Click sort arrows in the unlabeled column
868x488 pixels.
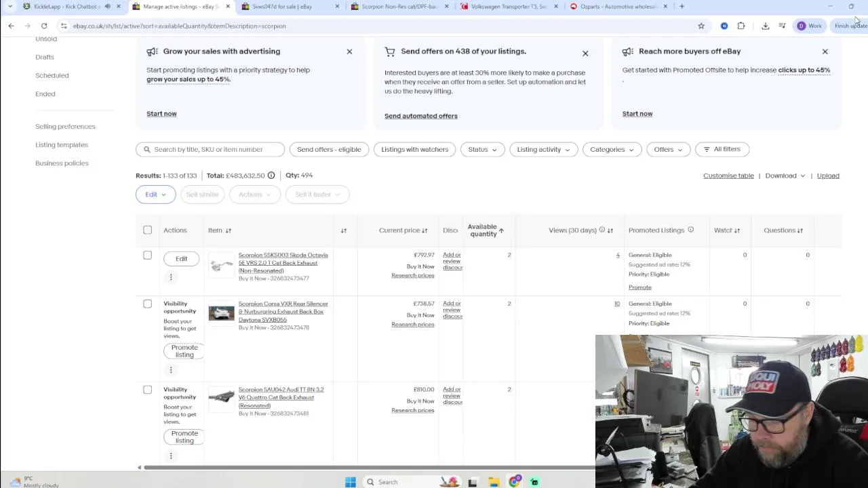(344, 230)
